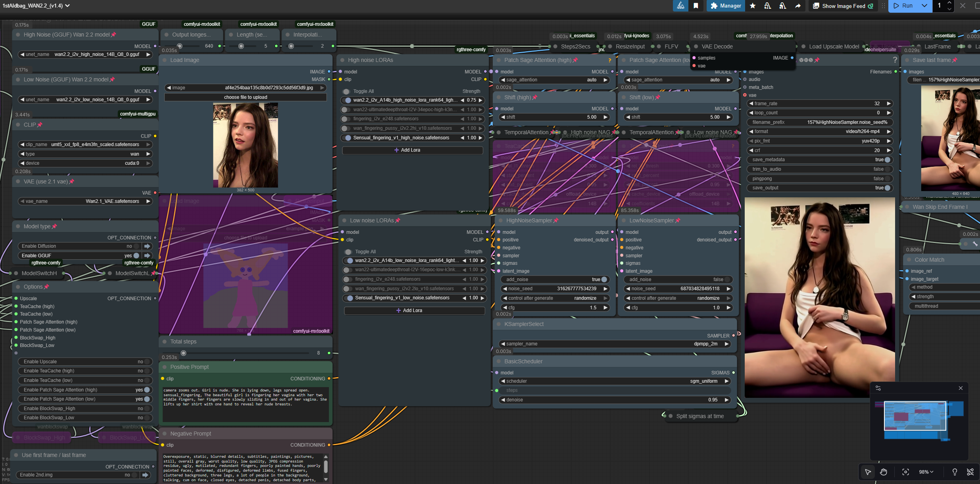Toggle link visibility icon in bottom toolbar

[970, 472]
